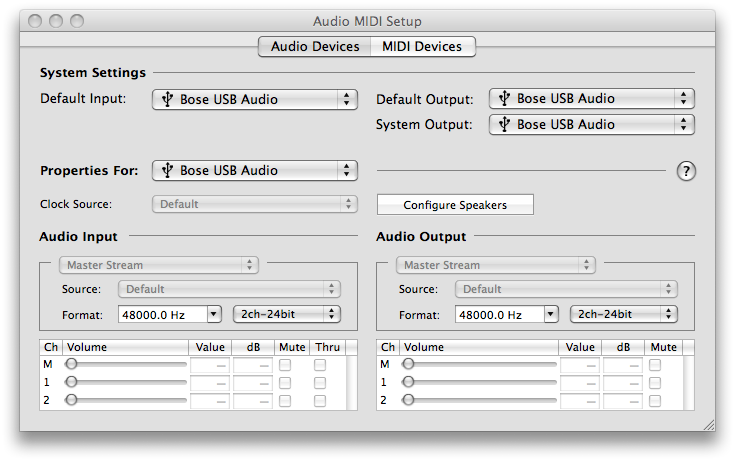
Task: Open the Audio Output 2ch-24bit format dropdown
Action: [623, 314]
